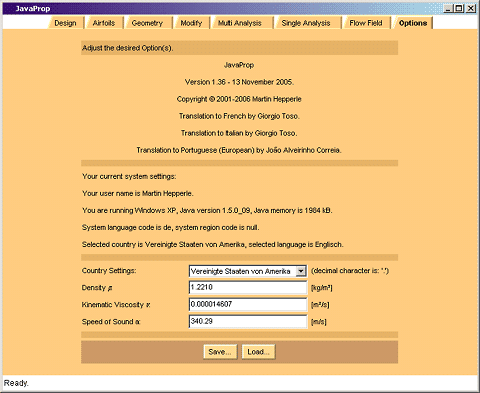Switch to Single Analysis tab
Screen dimensions: 480x393
pos(306,23)
